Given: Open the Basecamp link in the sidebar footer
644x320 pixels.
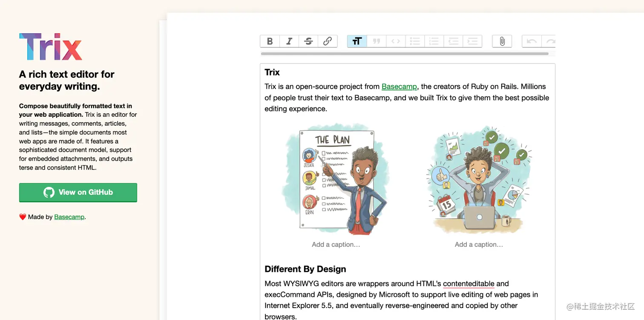Looking at the screenshot, I should [69, 217].
